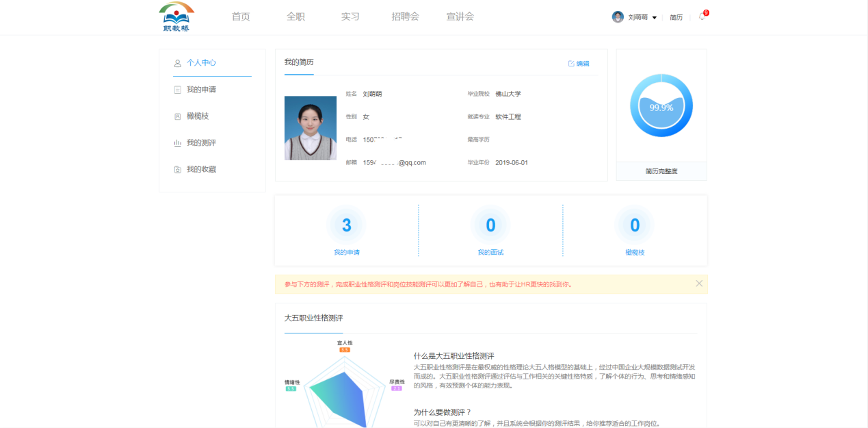Open the 招聘会 page
Screen dimensions: 868x428
click(x=405, y=16)
